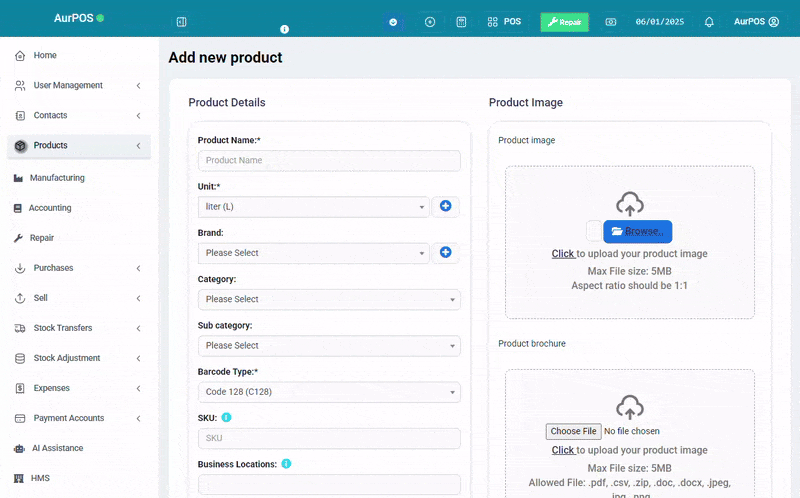Click the green Repair button
The width and height of the screenshot is (800, 498).
coord(564,22)
